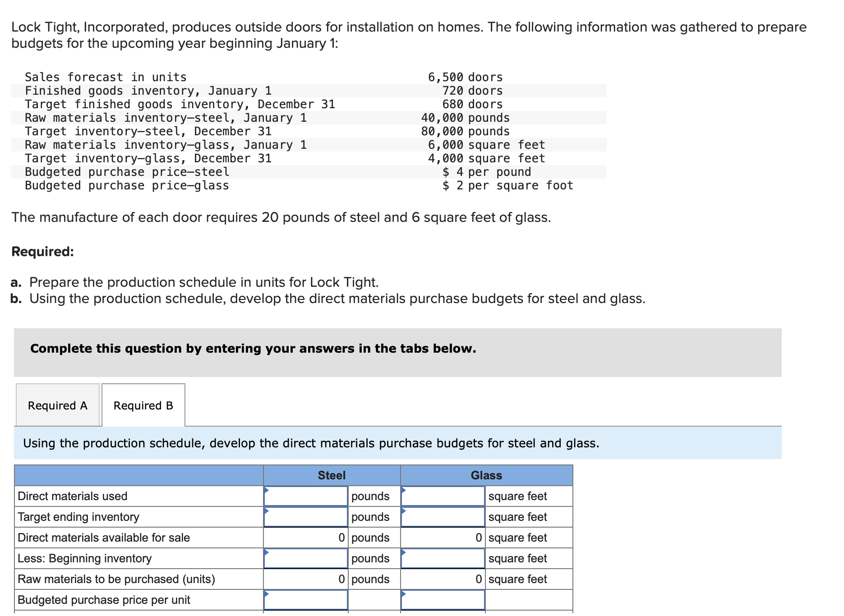Click Steel input for Less: Beginning inventory

pyautogui.click(x=306, y=558)
